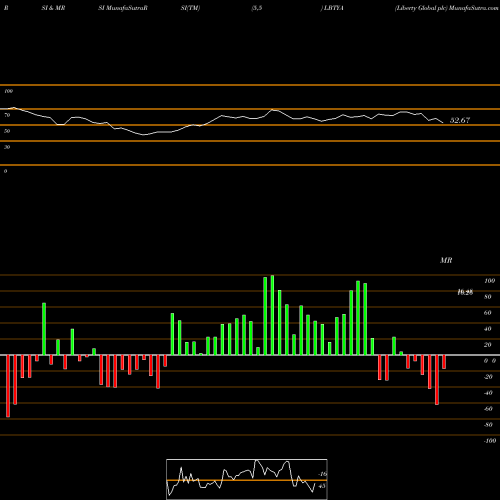Click the -80 label on the MR axis

[x=488, y=425]
